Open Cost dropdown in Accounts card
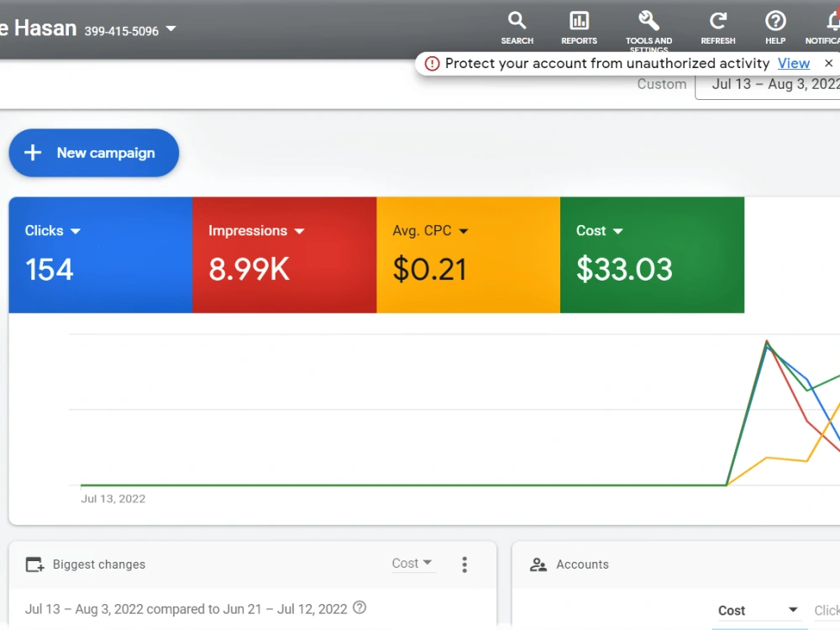The image size is (840, 630). click(758, 611)
